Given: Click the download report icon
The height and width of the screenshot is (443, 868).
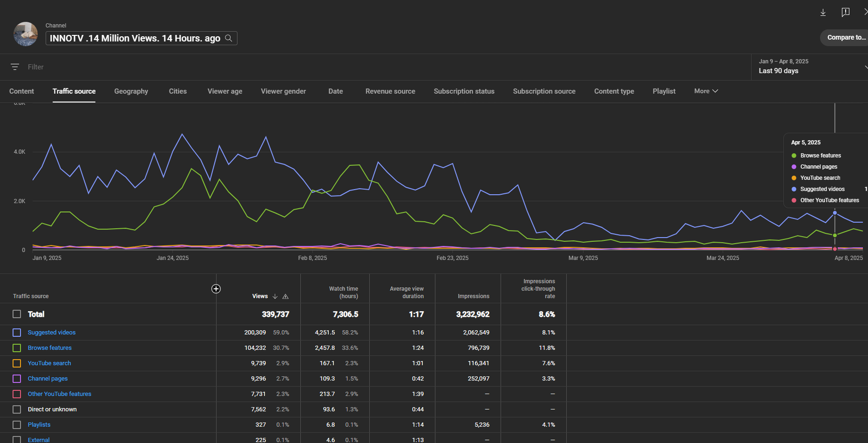Looking at the screenshot, I should [823, 13].
